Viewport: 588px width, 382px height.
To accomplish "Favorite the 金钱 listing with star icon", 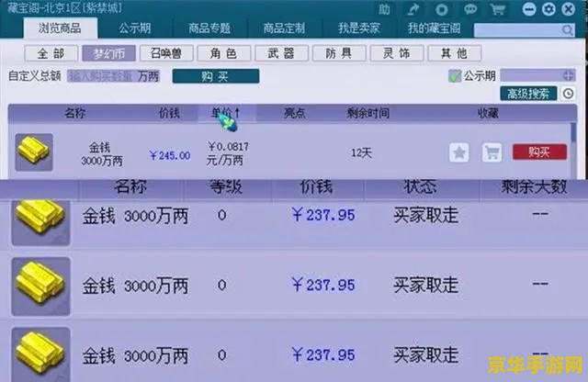I will click(x=459, y=152).
